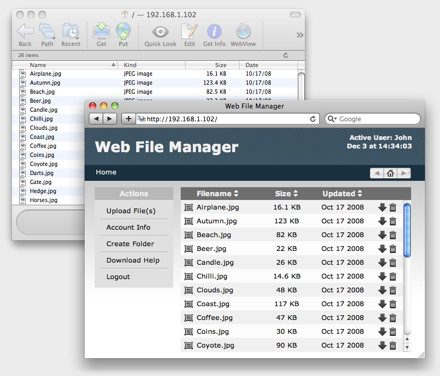The width and height of the screenshot is (440, 376).
Task: Click scroll-down arrow of web file list
Action: coord(407,347)
